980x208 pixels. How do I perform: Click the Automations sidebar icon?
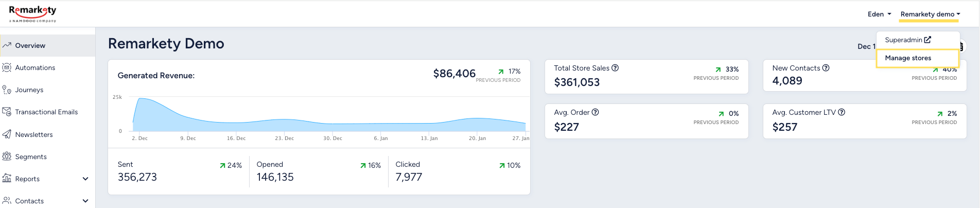7,67
